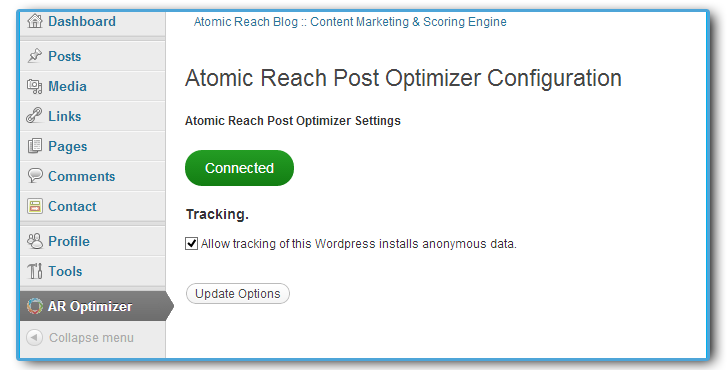Click the Profile users icon
Viewport: 727px width, 370px height.
(x=35, y=241)
